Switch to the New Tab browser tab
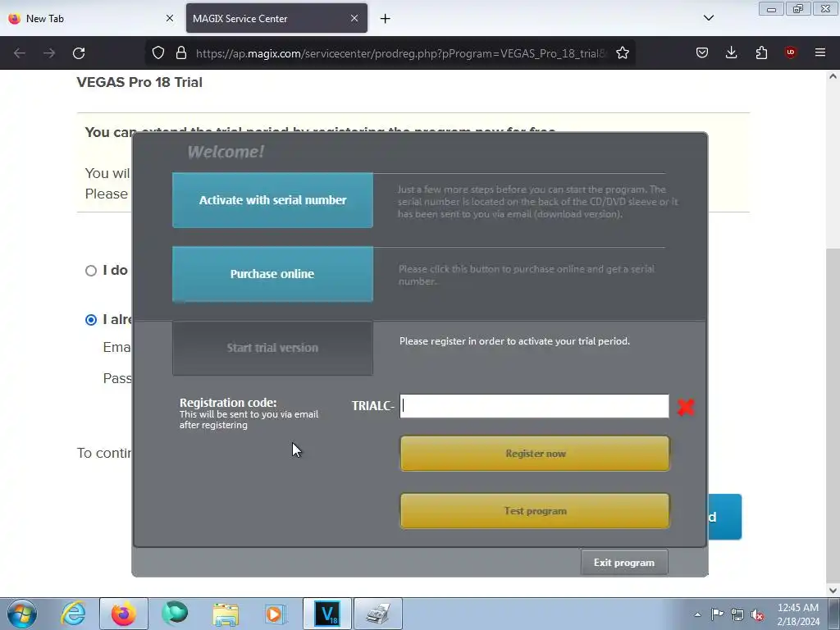 coord(91,18)
